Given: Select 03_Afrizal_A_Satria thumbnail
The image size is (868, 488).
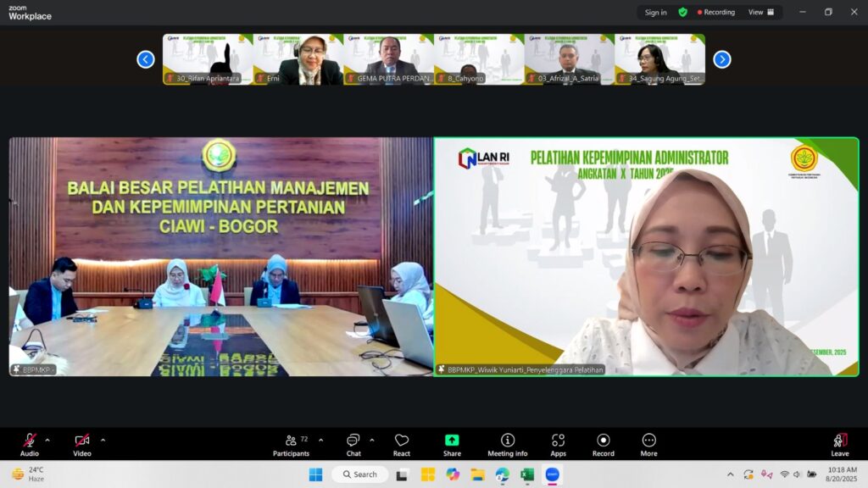Looking at the screenshot, I should pyautogui.click(x=569, y=59).
